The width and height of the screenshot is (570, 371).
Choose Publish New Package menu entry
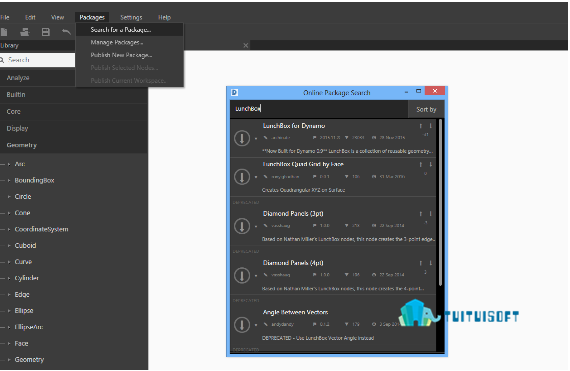pos(130,55)
